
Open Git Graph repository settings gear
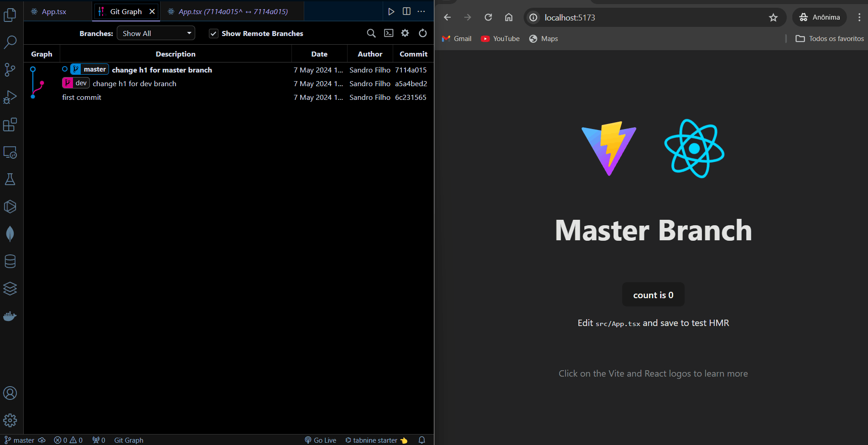point(405,33)
